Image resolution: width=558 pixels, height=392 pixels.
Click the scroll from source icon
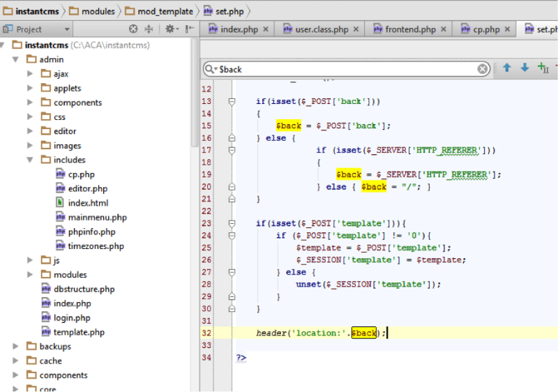coord(134,29)
